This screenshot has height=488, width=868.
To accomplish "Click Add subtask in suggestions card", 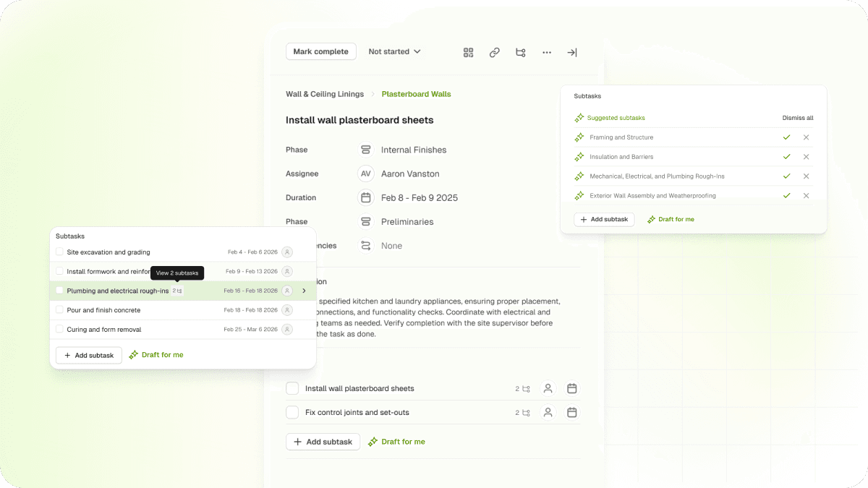I will pos(604,219).
